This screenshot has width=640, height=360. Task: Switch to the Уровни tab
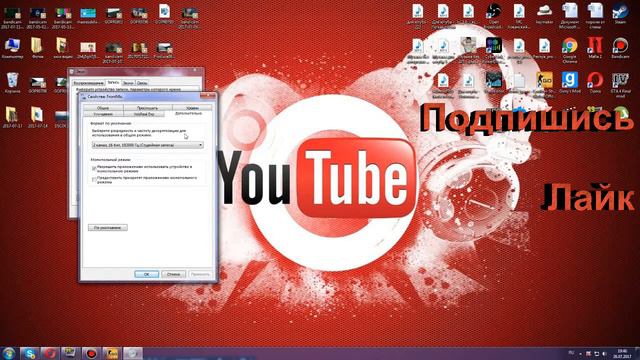(x=192, y=108)
